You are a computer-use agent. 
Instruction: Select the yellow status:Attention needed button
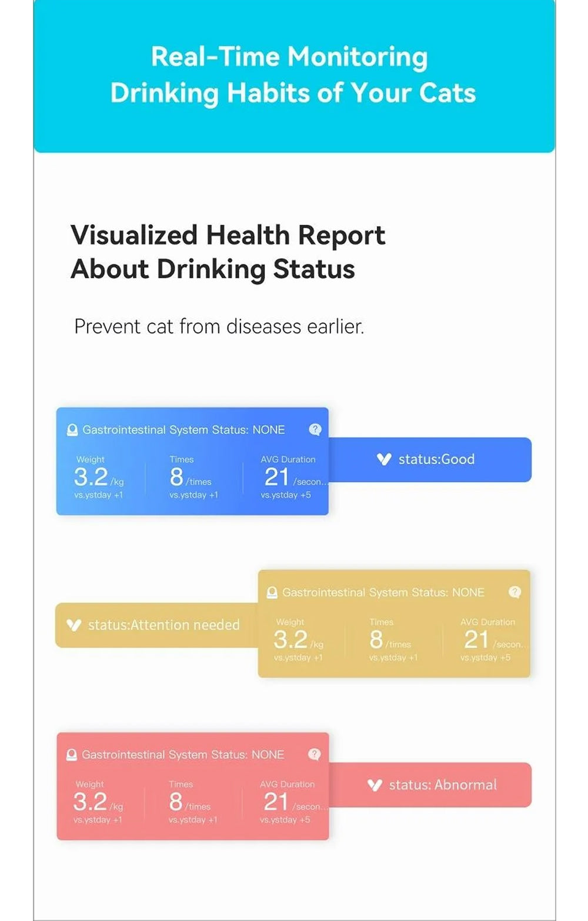157,625
